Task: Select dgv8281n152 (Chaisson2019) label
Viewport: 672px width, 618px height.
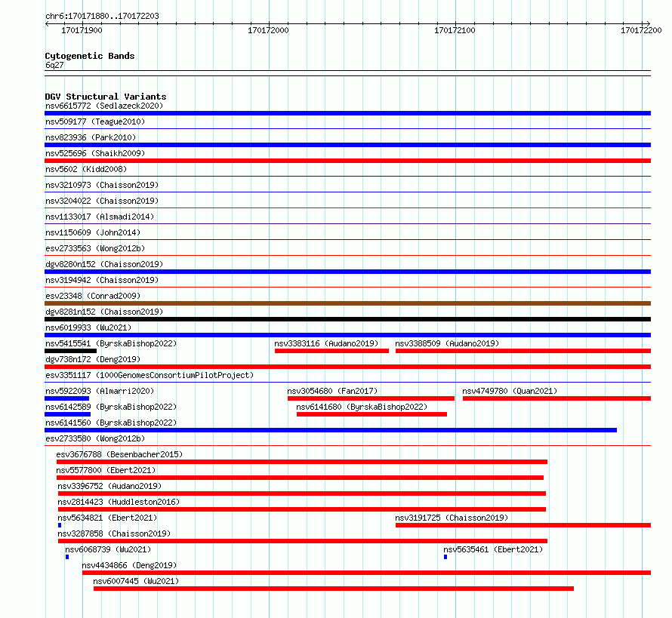Action: coord(104,312)
